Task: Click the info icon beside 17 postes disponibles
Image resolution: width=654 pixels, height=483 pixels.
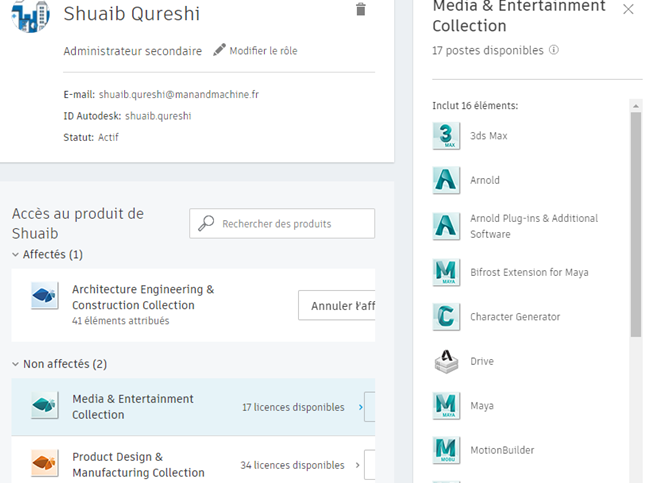Action: tap(553, 50)
